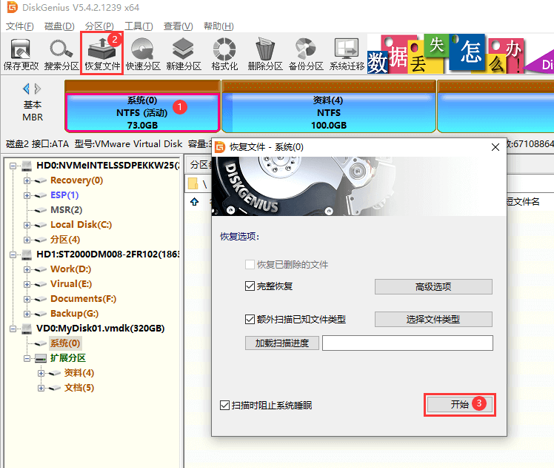Click the 新建分区 new partition icon
The image size is (555, 468).
(x=183, y=54)
